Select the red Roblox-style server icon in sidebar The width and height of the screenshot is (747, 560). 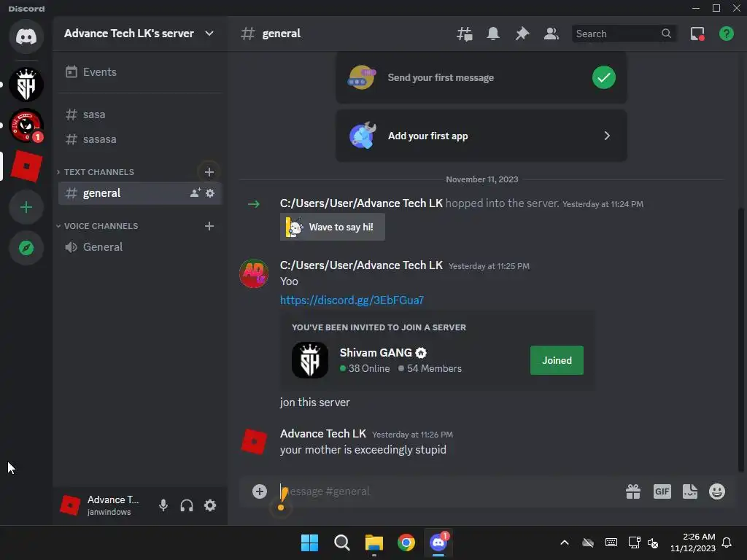(x=26, y=166)
